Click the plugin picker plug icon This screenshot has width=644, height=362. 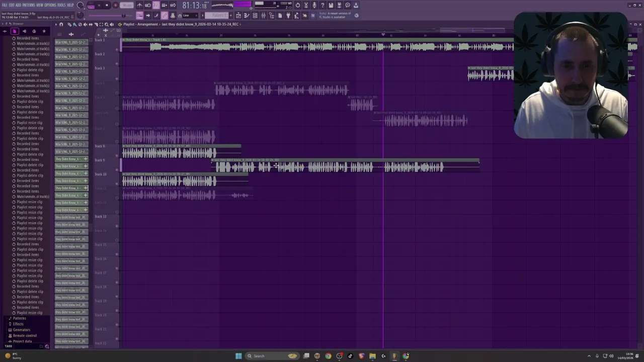[x=288, y=16]
